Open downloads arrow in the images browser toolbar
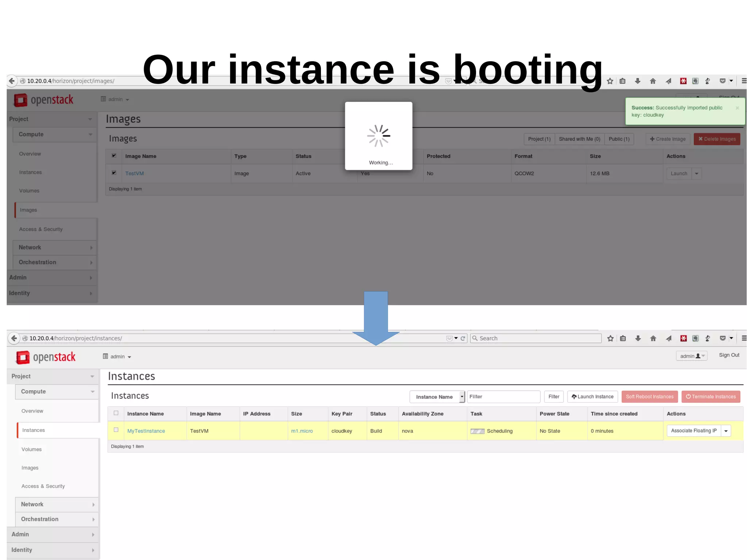Image resolution: width=747 pixels, height=560 pixels. coord(638,81)
